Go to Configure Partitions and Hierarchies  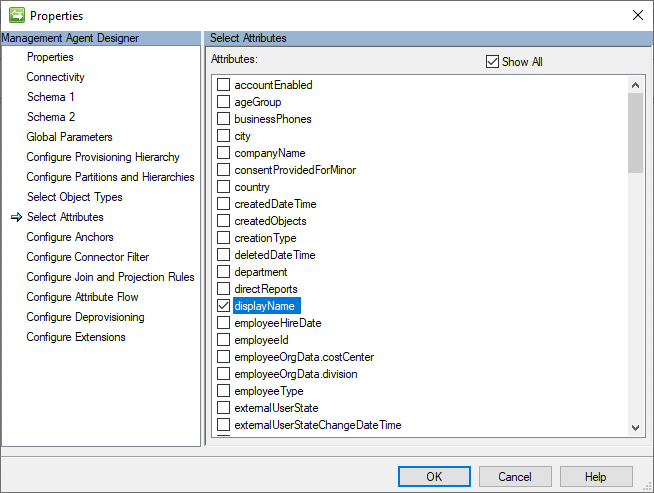click(x=111, y=177)
